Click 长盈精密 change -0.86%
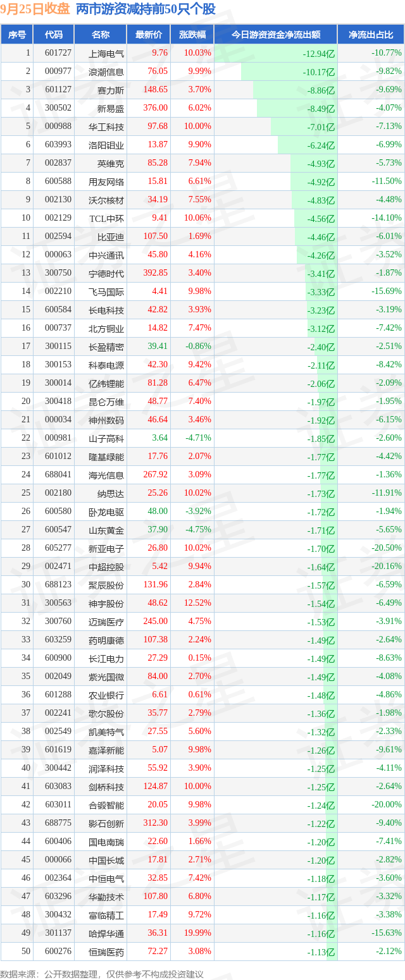The image size is (405, 980). (198, 346)
